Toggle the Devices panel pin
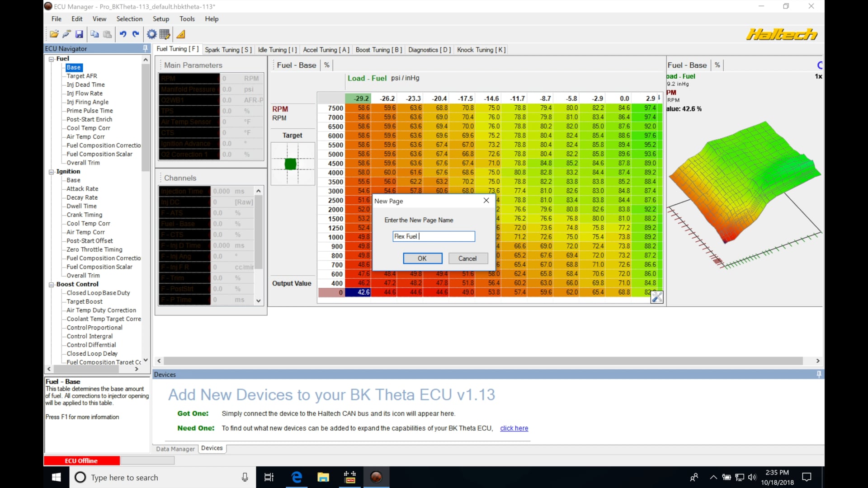868x488 pixels. tap(818, 374)
